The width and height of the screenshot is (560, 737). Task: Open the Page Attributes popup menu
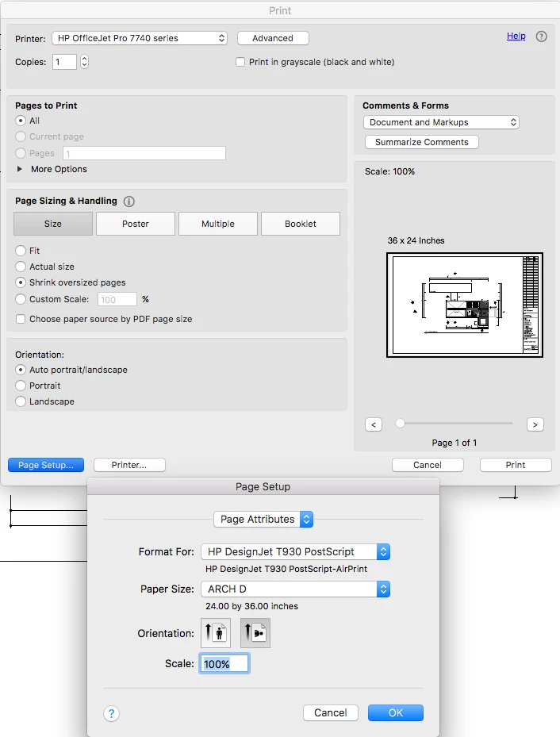263,520
